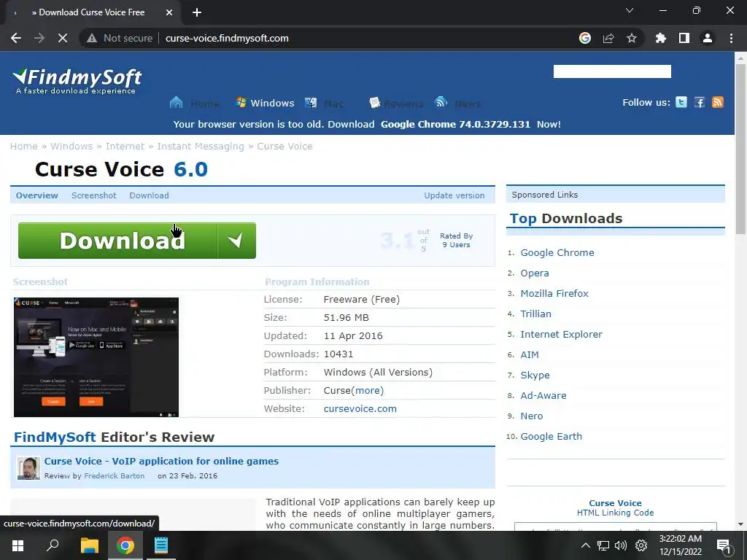Click the Windows breadcrumb link
The width and height of the screenshot is (747, 560).
click(x=71, y=146)
